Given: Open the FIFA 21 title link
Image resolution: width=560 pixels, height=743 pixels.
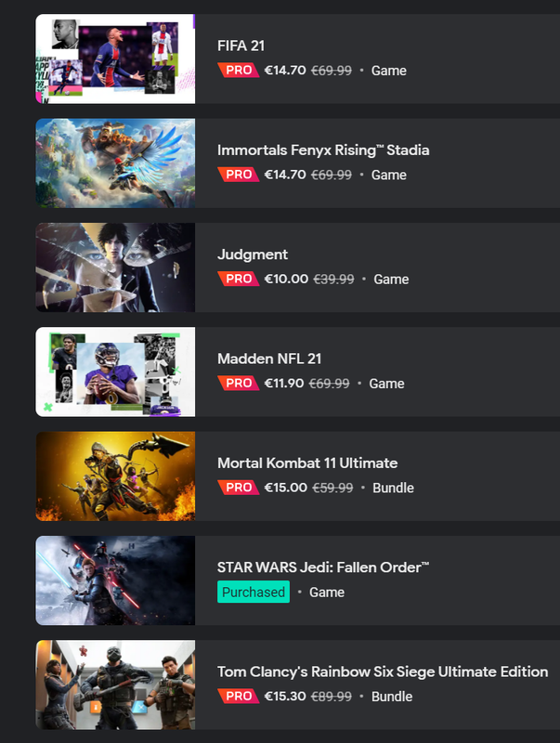Looking at the screenshot, I should click(x=241, y=46).
